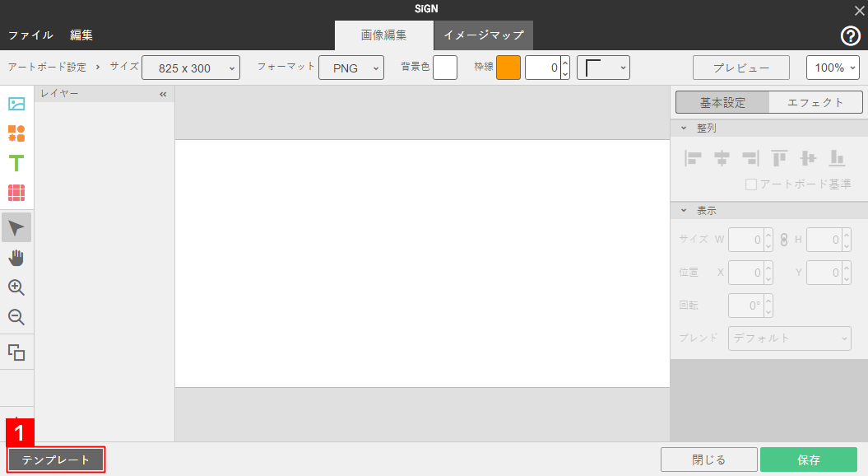Collapse the 表示 section
Screen dimensions: 868x476
point(684,211)
